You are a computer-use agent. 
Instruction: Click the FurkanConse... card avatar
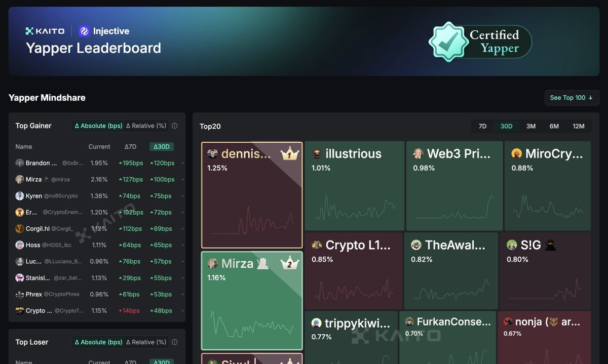[x=409, y=321]
